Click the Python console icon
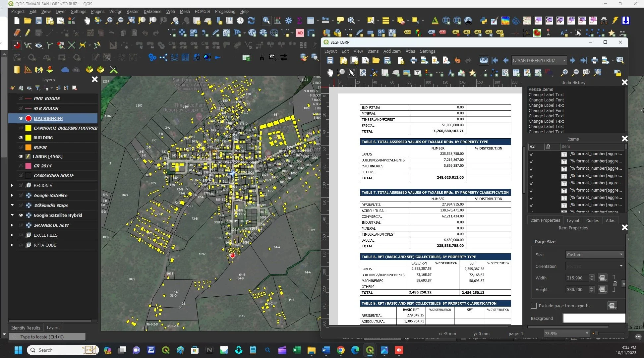 [483, 21]
